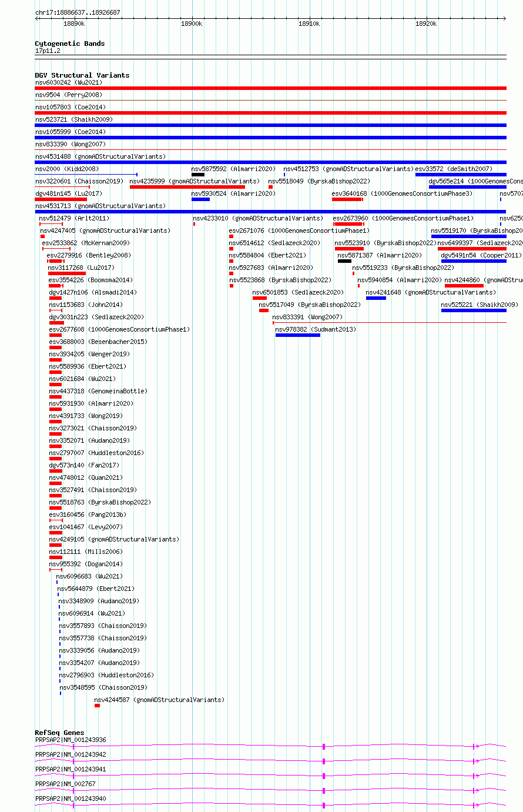The height and width of the screenshot is (812, 523).
Task: Select blue bar under nsv978382 (Sudmant2013)
Action: pos(298,335)
